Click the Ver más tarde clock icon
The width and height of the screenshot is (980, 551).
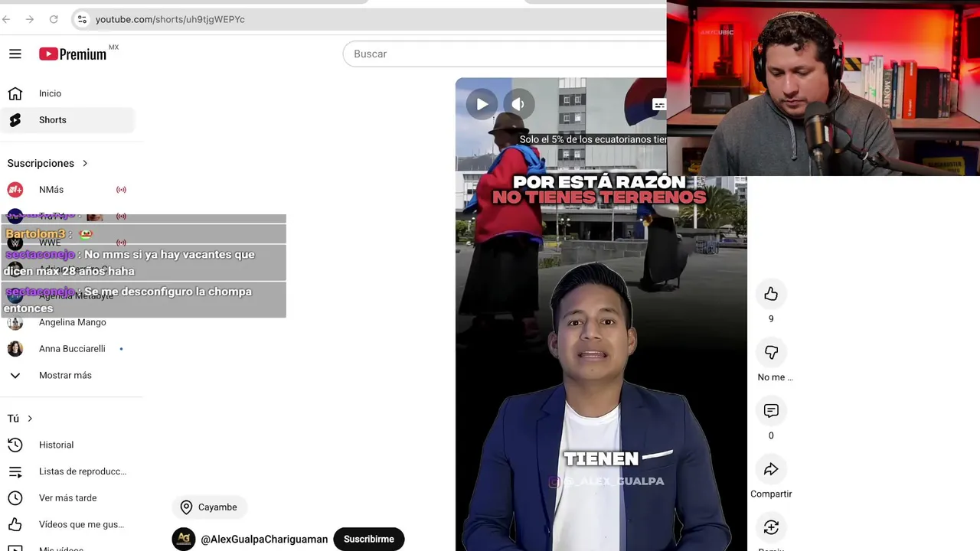[x=15, y=498]
